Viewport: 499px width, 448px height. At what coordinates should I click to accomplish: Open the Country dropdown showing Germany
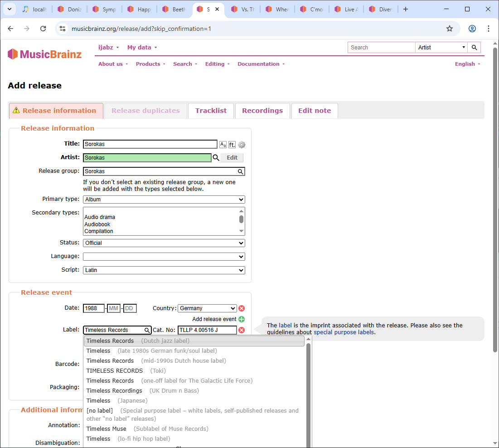pos(207,308)
